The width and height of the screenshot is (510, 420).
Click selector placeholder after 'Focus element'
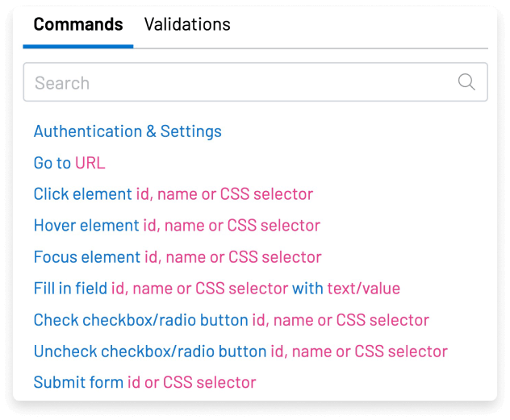coord(232,257)
